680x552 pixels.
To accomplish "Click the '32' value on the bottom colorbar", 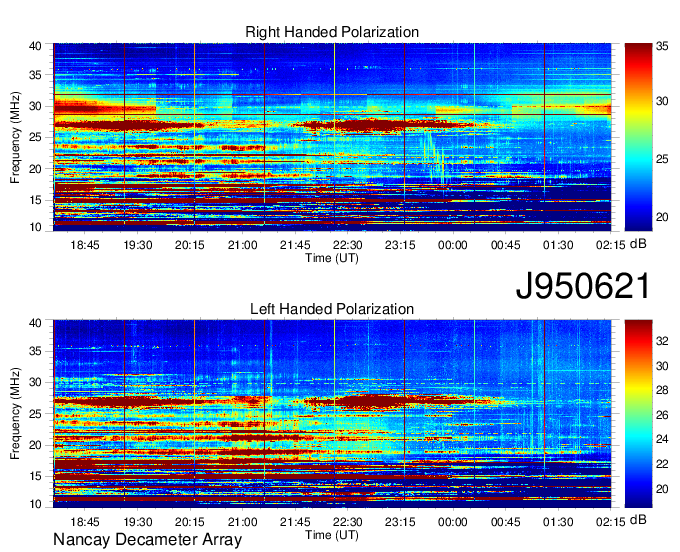I will click(x=662, y=341).
